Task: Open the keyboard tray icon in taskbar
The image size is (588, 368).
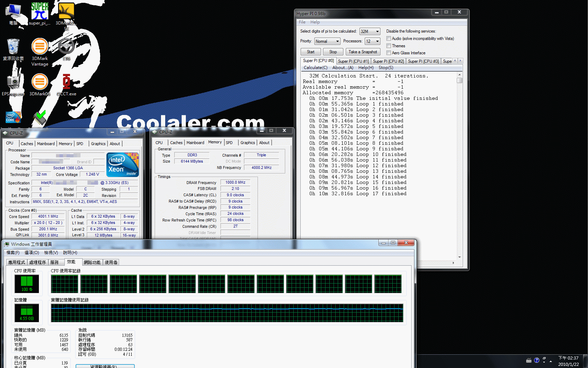Action: point(529,361)
